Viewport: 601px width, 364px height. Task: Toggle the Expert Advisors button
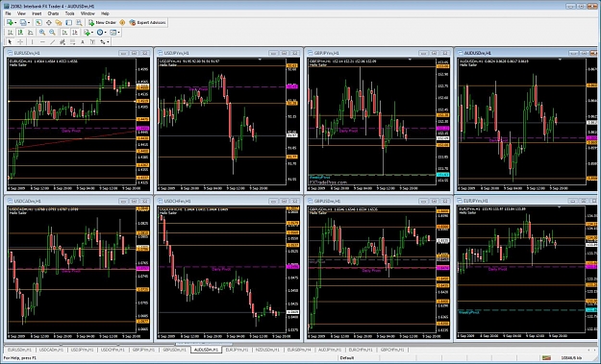click(147, 23)
